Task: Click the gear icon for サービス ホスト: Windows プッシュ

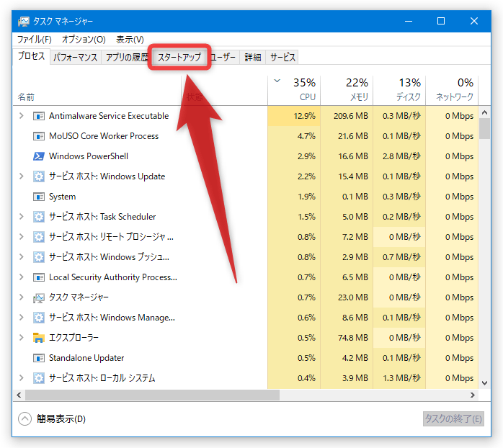Action: [x=39, y=257]
